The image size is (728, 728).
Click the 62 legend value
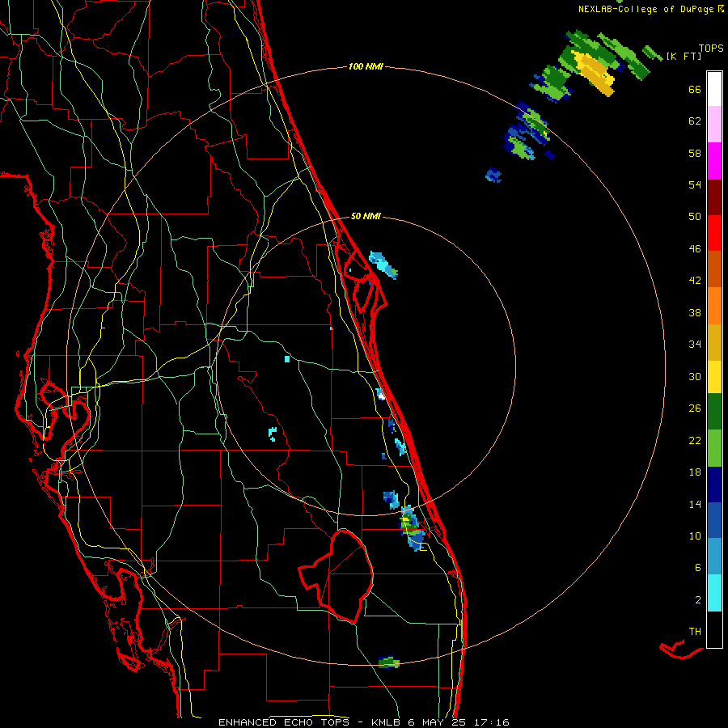tap(695, 121)
